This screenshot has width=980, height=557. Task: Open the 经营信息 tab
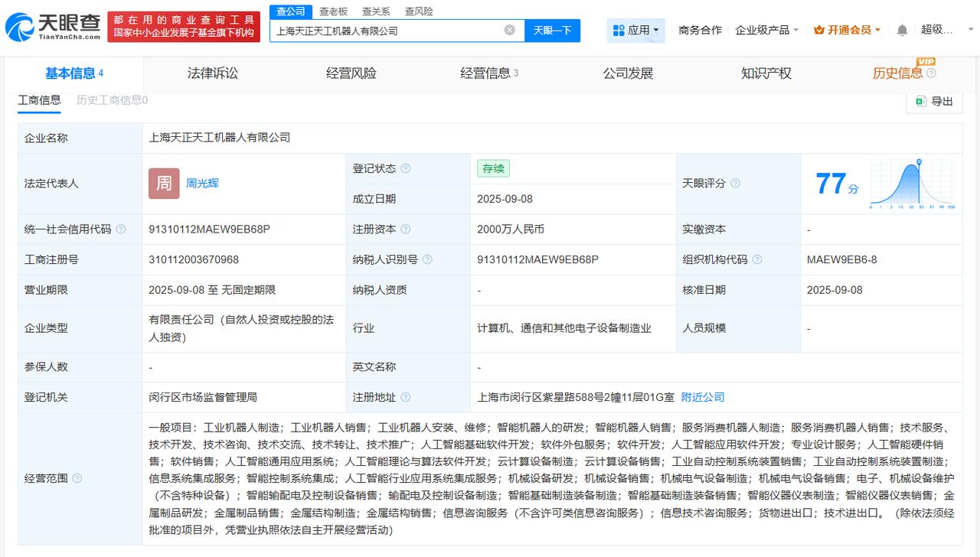[x=489, y=73]
